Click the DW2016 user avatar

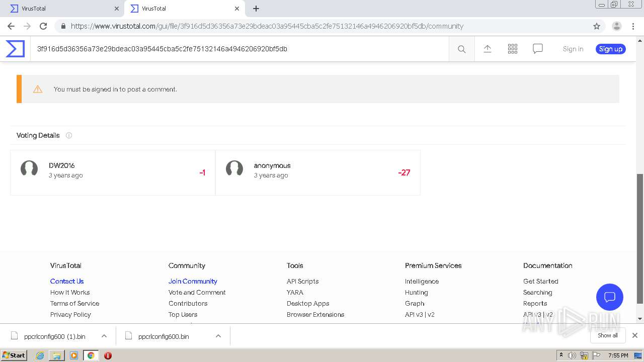[x=29, y=169]
